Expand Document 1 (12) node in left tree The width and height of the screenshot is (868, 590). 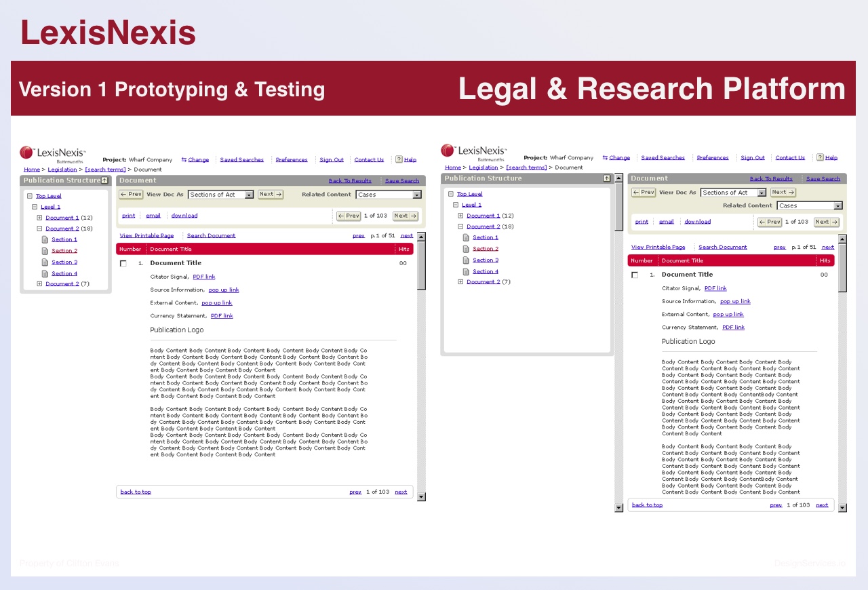pyautogui.click(x=39, y=218)
